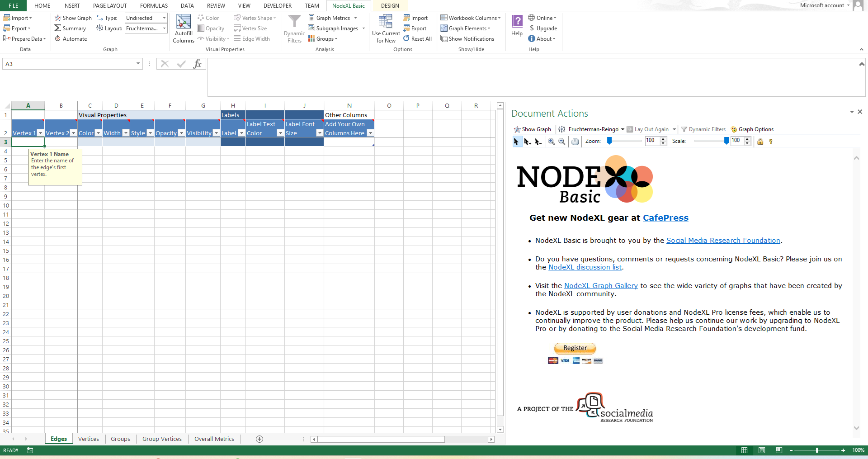Screen dimensions: 868x459
Task: Expand the Vertex 1 column filter dropdown
Action: point(40,133)
